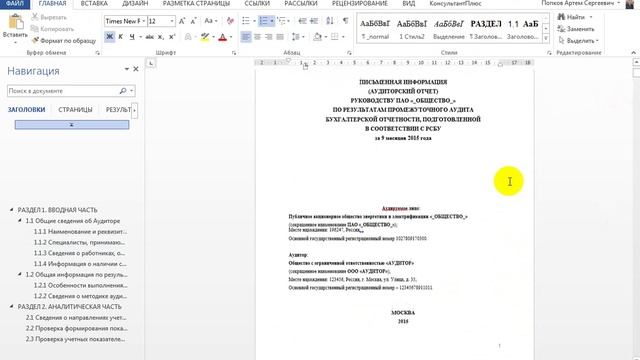This screenshot has height=360, width=640.
Task: Switch to the РЕЦЕНЗИРОВАНИЕ ribbon tab
Action: click(x=360, y=4)
